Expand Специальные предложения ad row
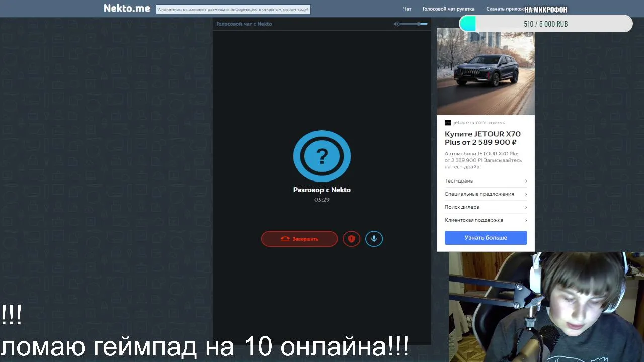Screen dimensions: 644x362 (486, 194)
